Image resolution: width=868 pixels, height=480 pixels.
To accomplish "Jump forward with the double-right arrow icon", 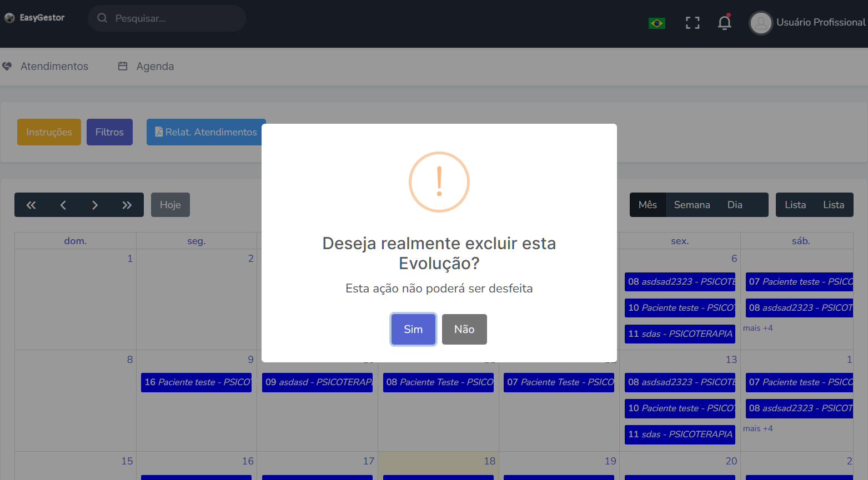I will (x=127, y=205).
